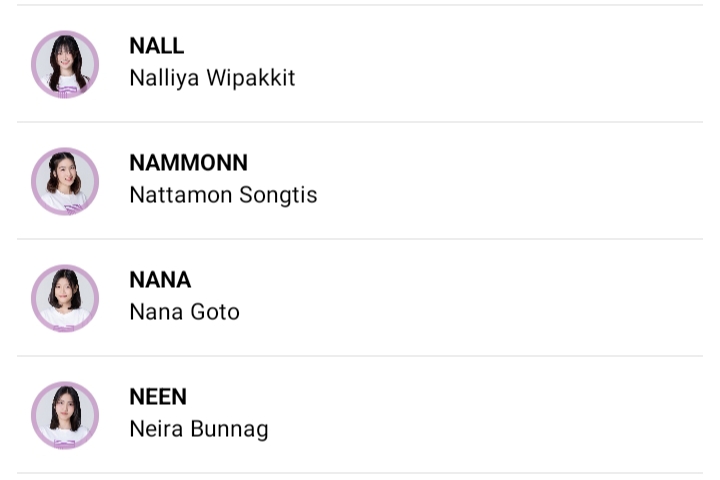The image size is (720, 480).
Task: Tap the bold NANA name
Action: (160, 280)
